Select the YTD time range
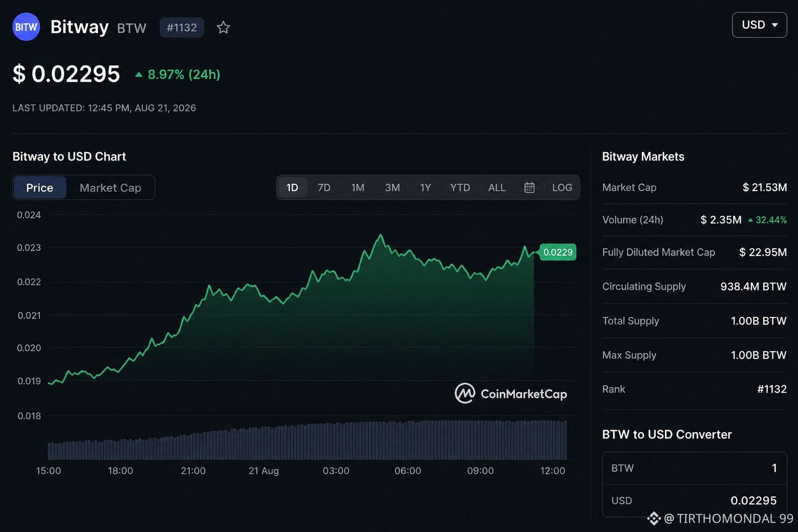 (x=460, y=188)
